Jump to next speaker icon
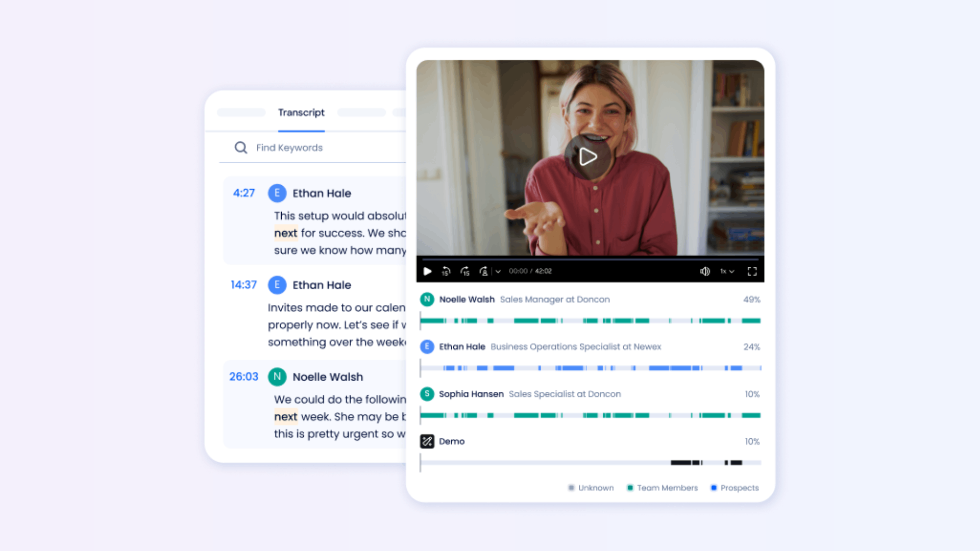Screen dimensions: 980x551 coord(483,271)
